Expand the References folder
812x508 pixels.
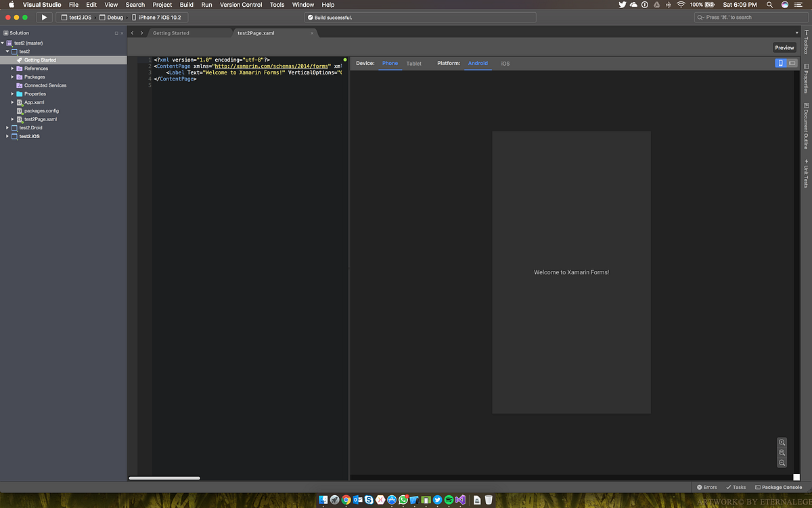(x=12, y=68)
